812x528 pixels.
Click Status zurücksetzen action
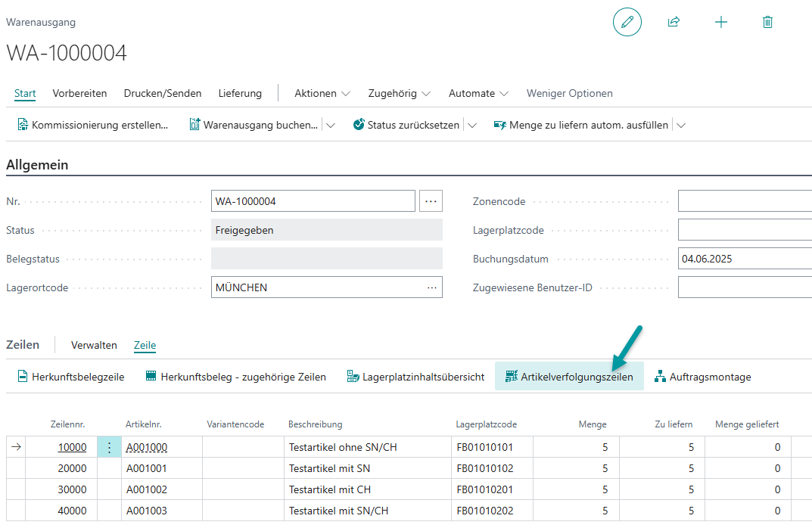[x=406, y=125]
